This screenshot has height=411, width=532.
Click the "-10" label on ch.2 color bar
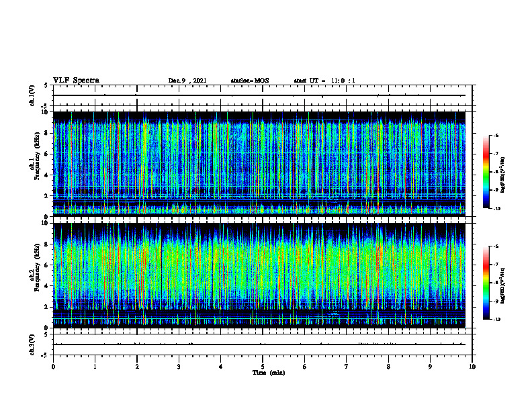496,320
